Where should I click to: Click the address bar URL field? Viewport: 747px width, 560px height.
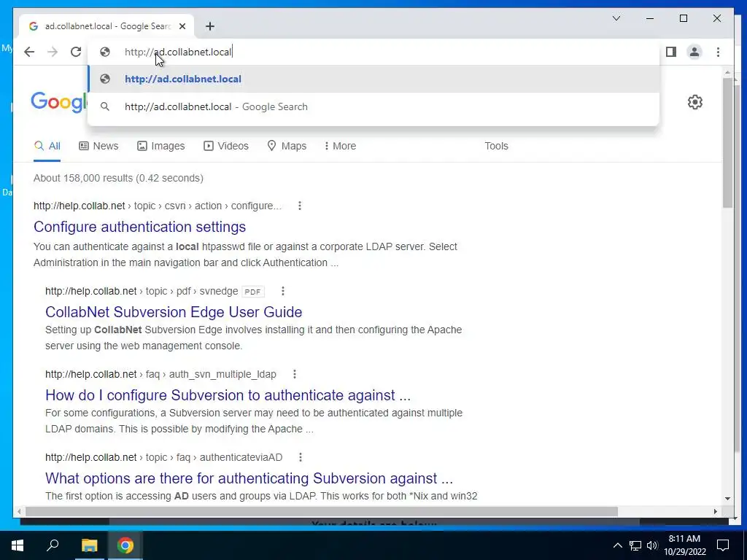click(374, 52)
